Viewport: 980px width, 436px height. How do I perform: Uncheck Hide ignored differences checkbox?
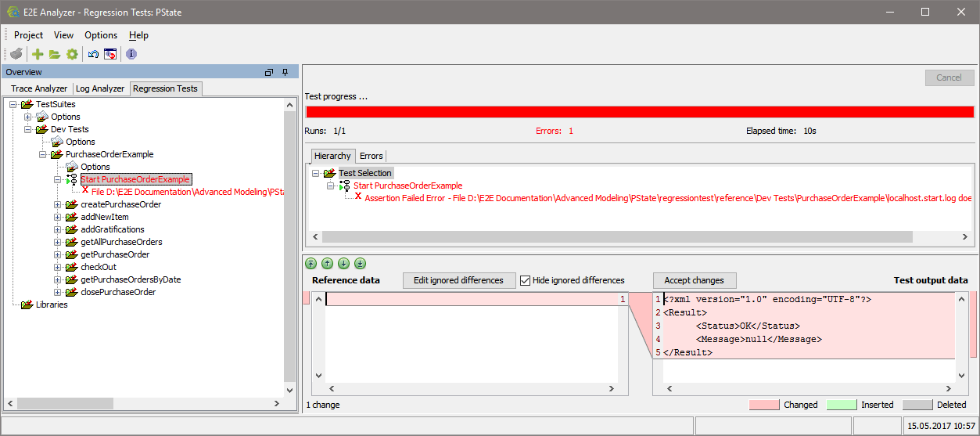point(526,280)
